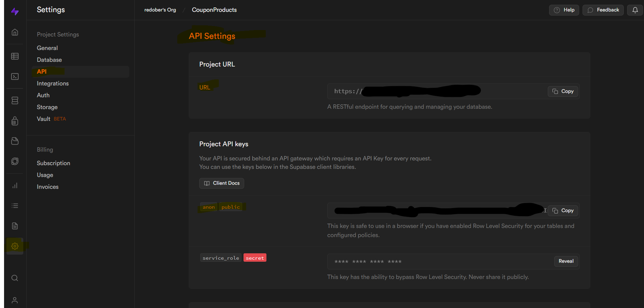Open the Reports bar chart icon
The image size is (644, 308).
15,185
